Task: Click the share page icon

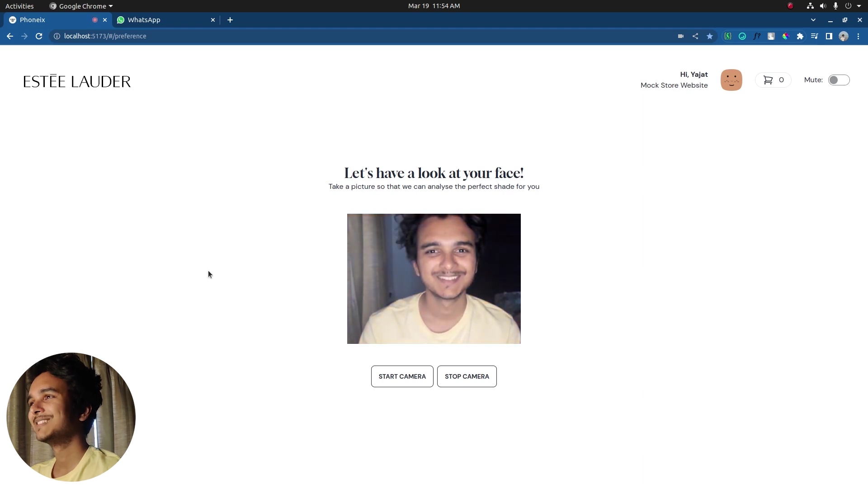Action: 695,36
